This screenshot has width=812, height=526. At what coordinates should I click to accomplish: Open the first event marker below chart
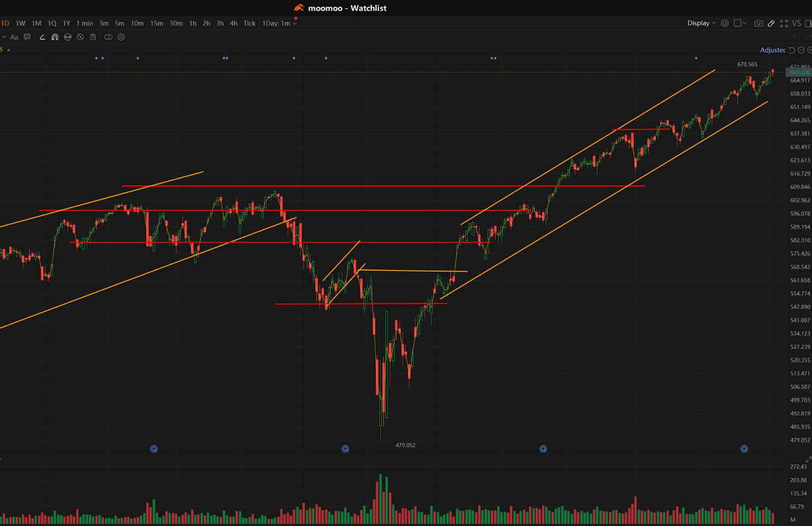tap(154, 449)
